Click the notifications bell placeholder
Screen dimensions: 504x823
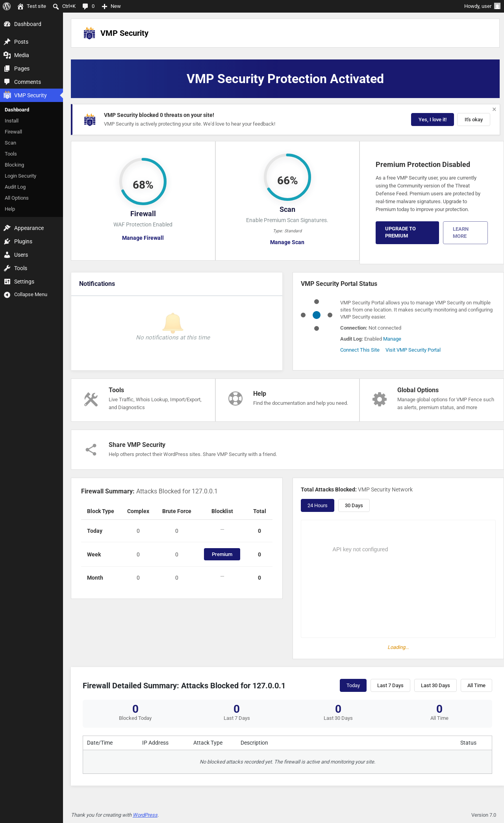173,323
